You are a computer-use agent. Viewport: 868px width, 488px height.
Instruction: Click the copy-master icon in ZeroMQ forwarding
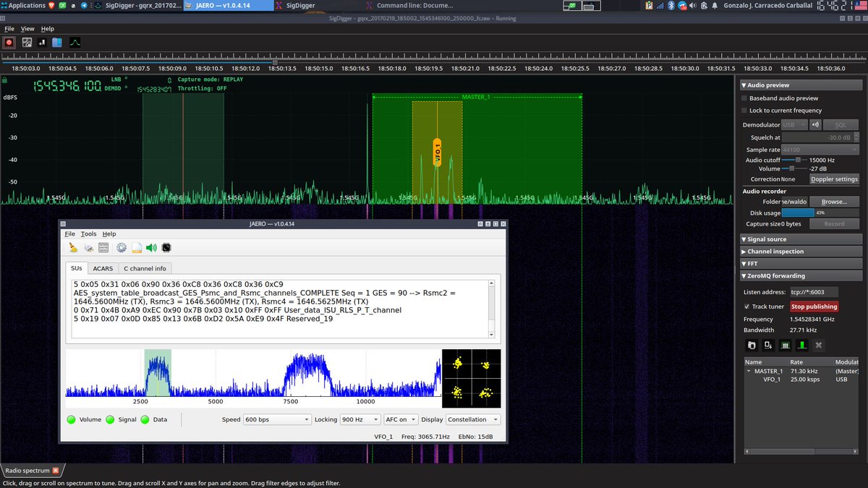pos(752,345)
